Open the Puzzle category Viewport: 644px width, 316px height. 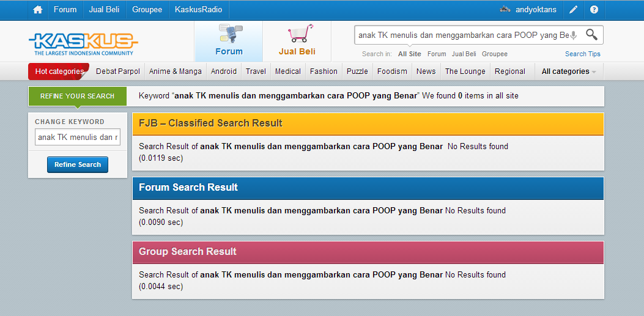[x=357, y=72]
